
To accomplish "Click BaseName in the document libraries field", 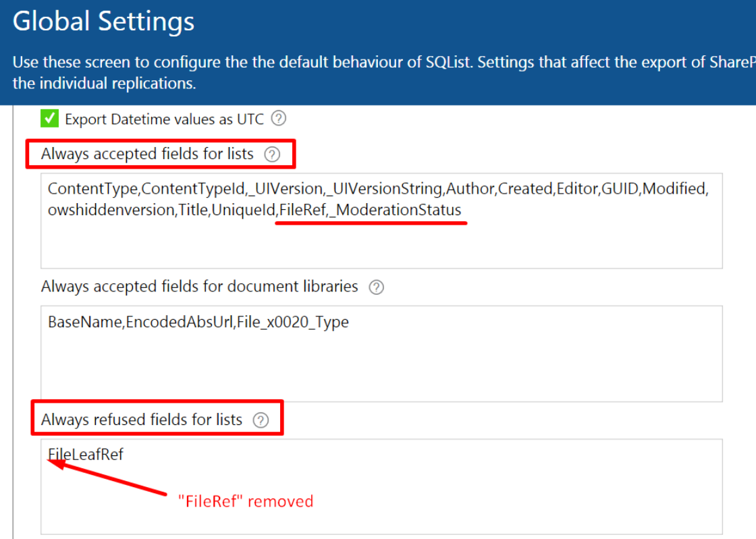I will pos(85,322).
